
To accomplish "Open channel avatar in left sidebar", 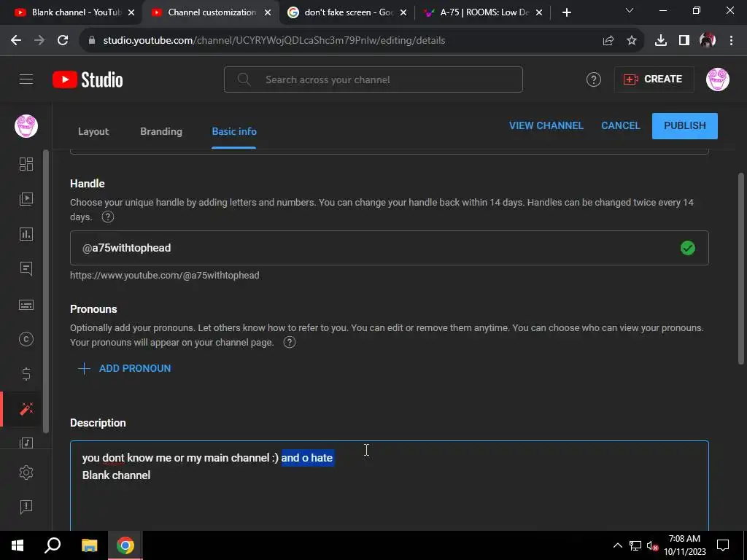I will 26,126.
